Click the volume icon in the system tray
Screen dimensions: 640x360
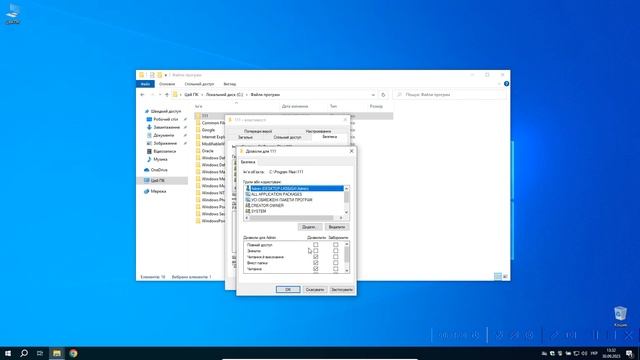[584, 353]
